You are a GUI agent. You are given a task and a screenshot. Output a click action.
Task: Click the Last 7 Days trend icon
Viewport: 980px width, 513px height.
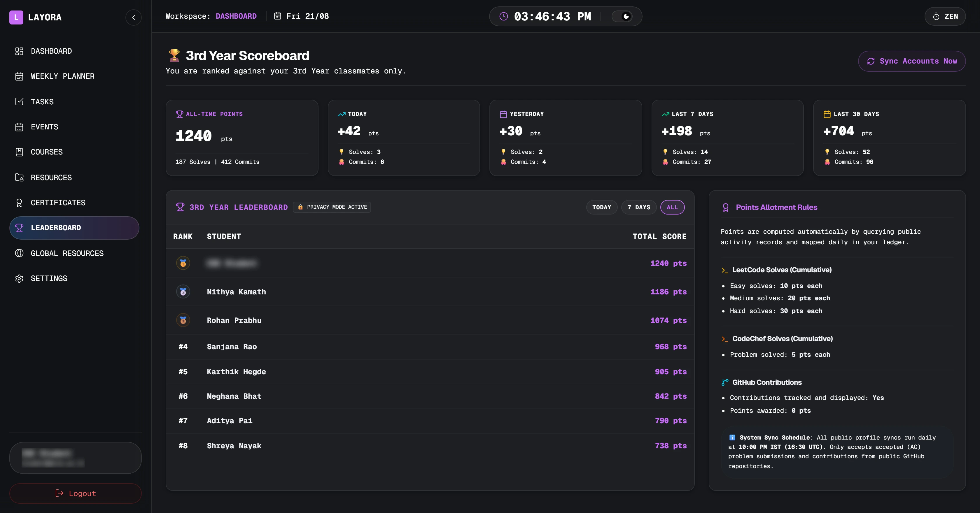[x=665, y=114]
